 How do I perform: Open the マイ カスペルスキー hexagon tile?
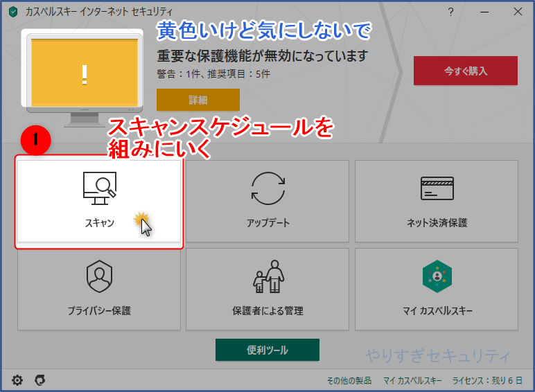(437, 289)
